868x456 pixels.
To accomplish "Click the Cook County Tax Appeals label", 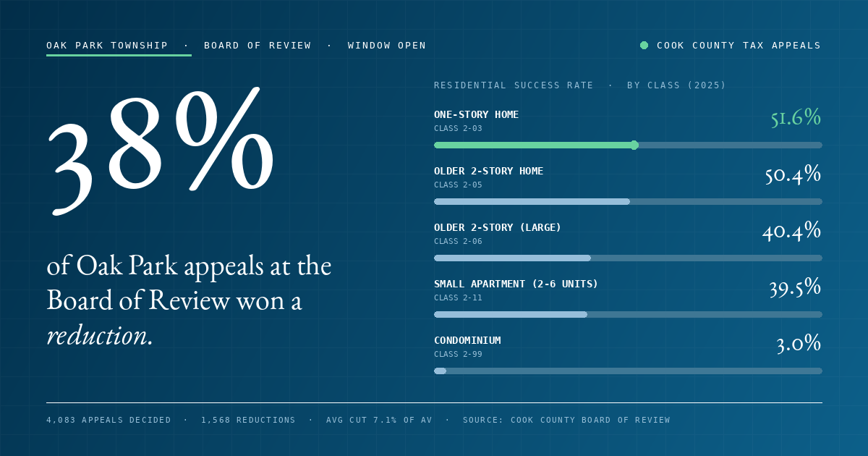I will 739,46.
